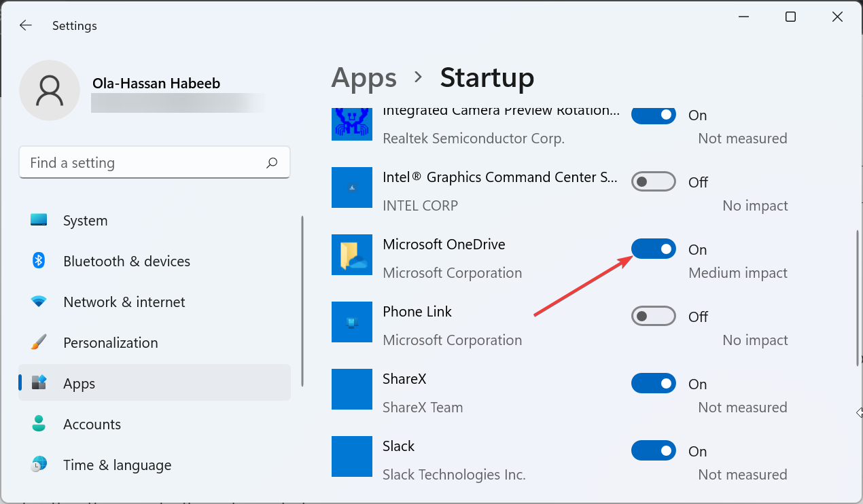Enable Phone Link startup toggle
This screenshot has height=504, width=863.
pyautogui.click(x=654, y=317)
